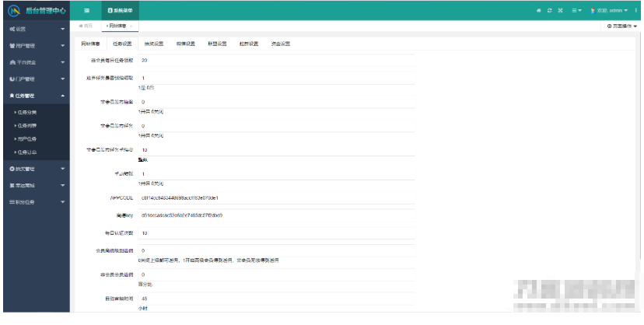Switch to the 网站信息 settings tab
The width and height of the screenshot is (644, 325).
(90, 44)
